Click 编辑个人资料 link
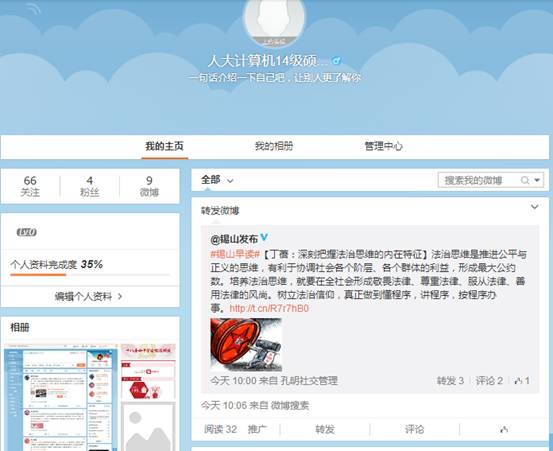Screen dimensions: 553x451 pos(88,297)
